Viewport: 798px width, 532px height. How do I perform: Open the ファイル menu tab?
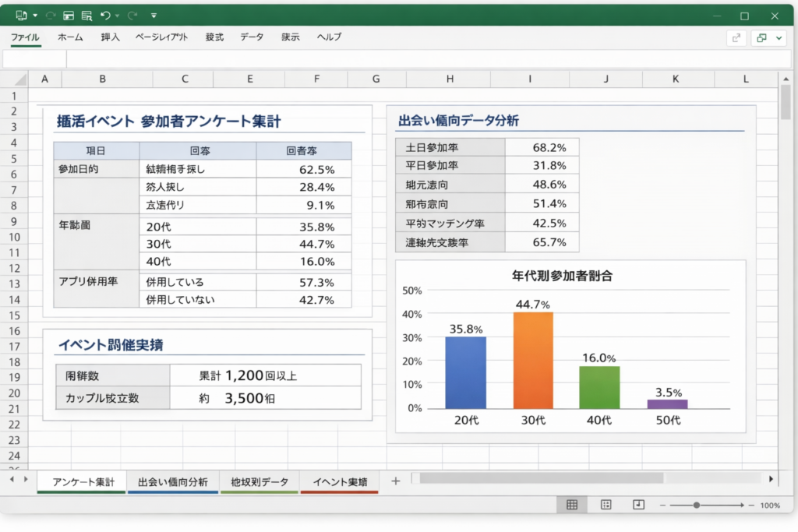click(x=25, y=37)
